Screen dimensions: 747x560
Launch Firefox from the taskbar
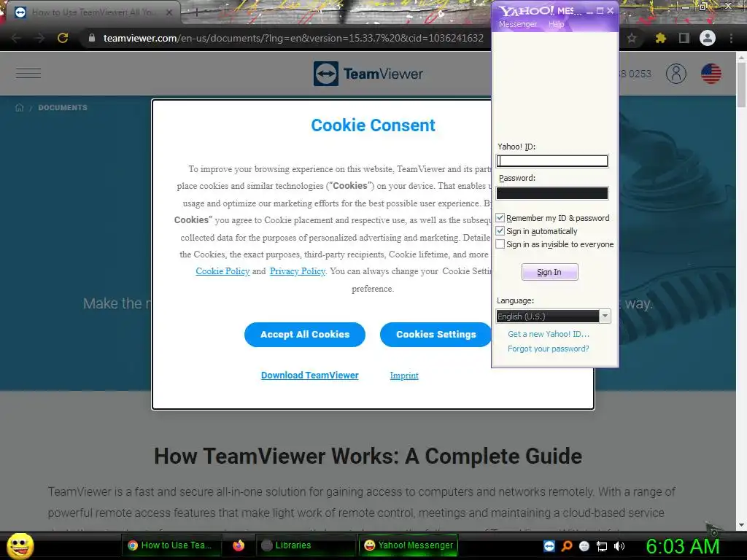click(239, 545)
